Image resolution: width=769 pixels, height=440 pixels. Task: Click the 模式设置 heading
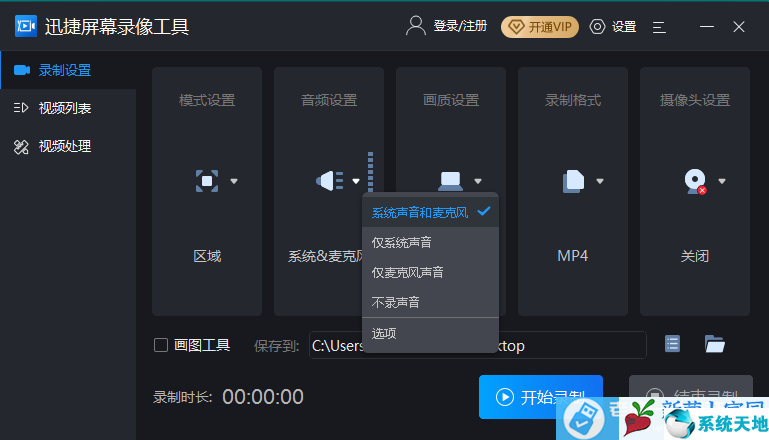click(x=207, y=100)
